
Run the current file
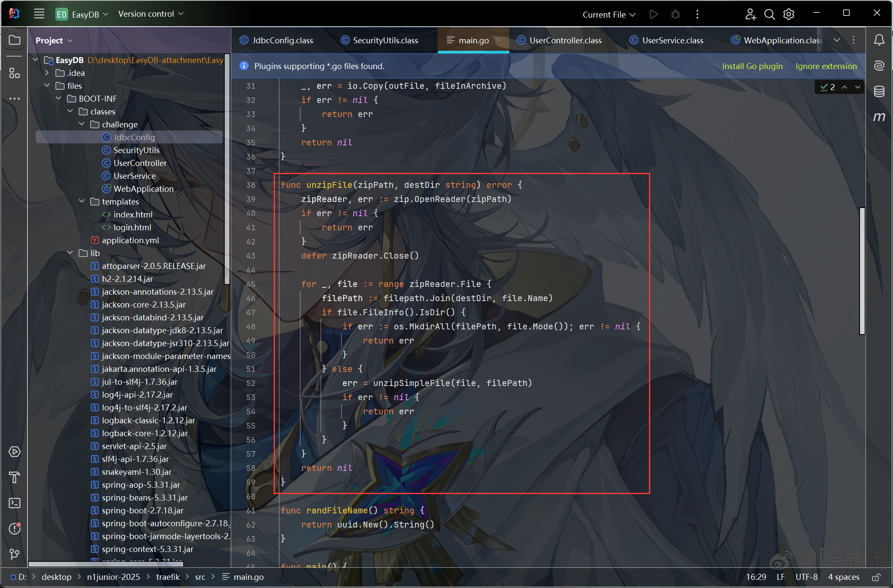[x=654, y=14]
